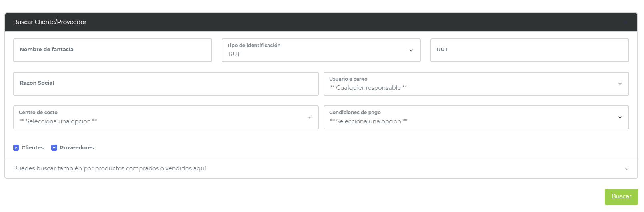
Task: Click the Buscar Cliente/Proveedor panel header
Action: (x=50, y=22)
